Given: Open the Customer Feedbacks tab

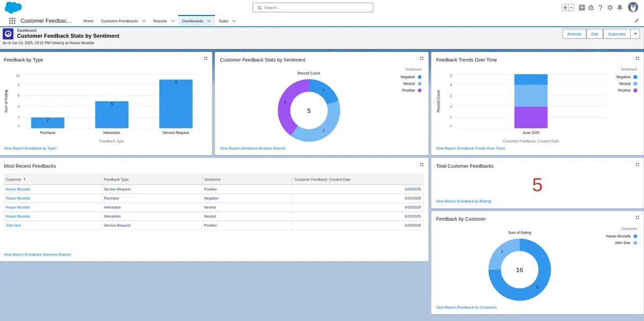Looking at the screenshot, I should (x=120, y=21).
